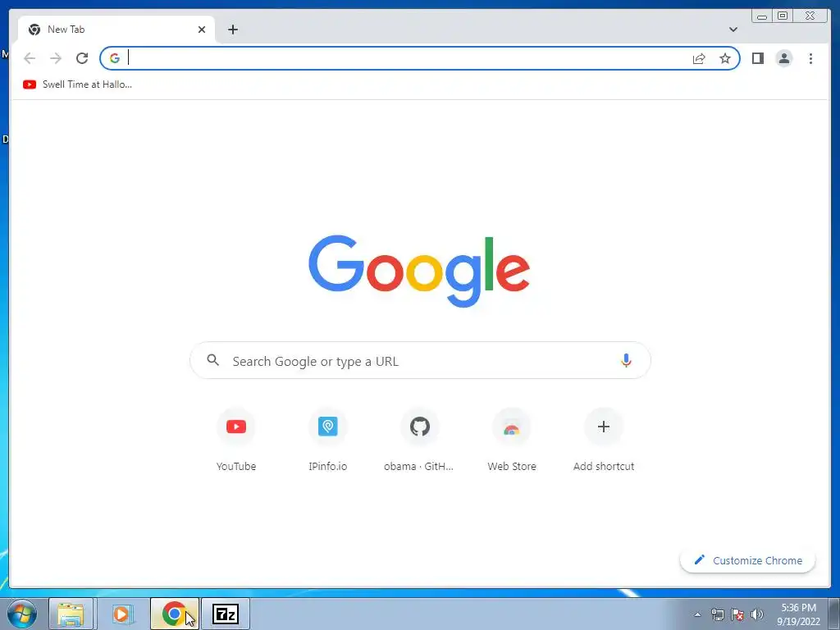Show hidden tray icons arrow
840x630 pixels.
(x=697, y=614)
